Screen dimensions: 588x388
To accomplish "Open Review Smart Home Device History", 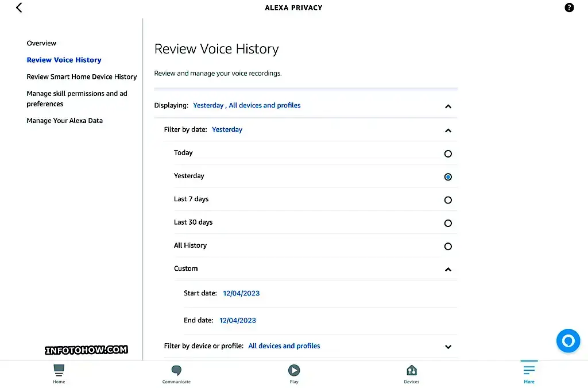I will [x=82, y=76].
